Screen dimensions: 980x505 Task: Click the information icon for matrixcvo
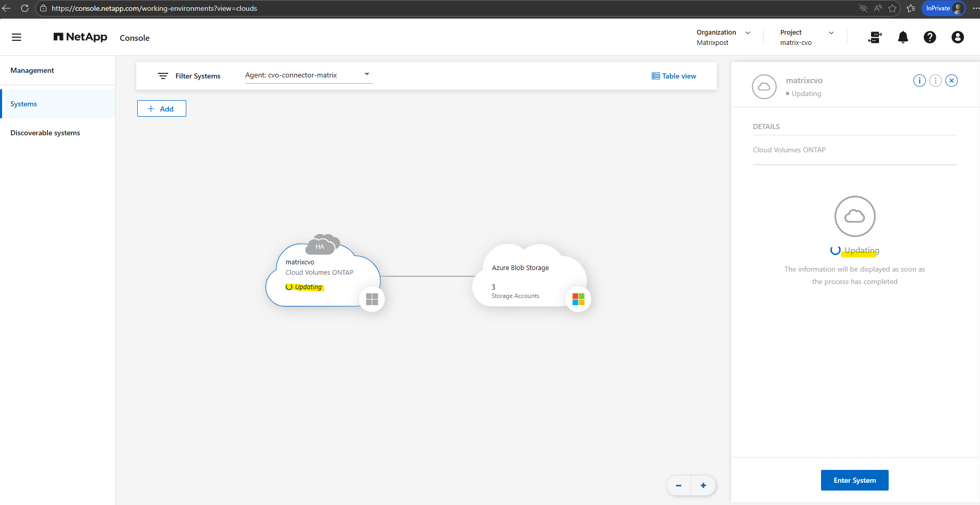pyautogui.click(x=919, y=81)
